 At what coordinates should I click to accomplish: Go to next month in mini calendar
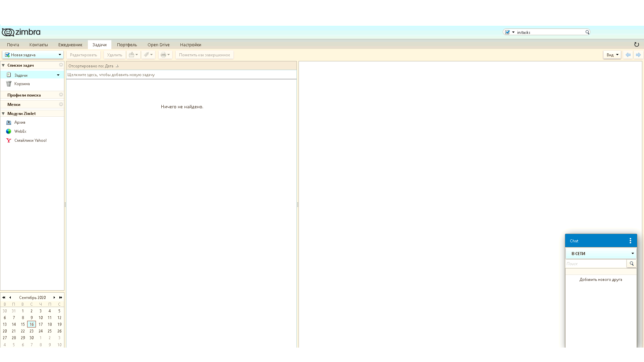(54, 297)
